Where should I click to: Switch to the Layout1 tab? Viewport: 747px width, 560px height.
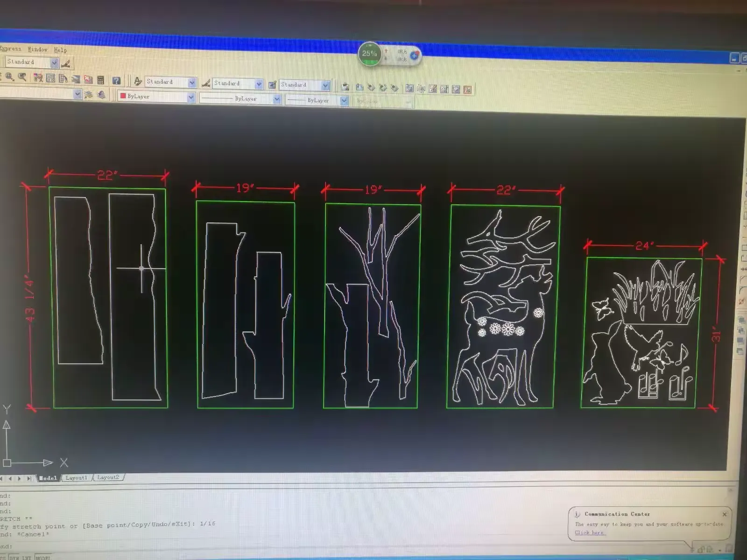click(76, 477)
